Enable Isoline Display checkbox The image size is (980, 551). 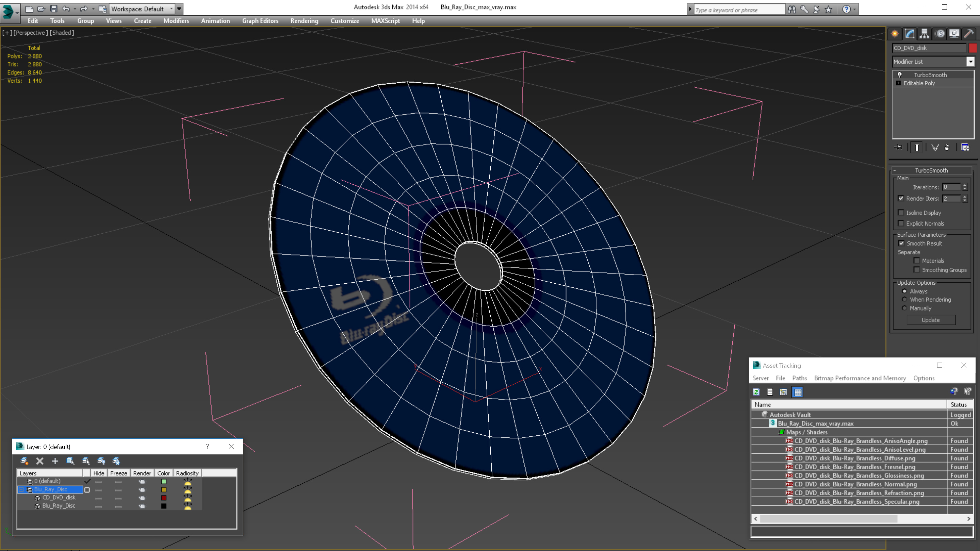[x=900, y=213]
